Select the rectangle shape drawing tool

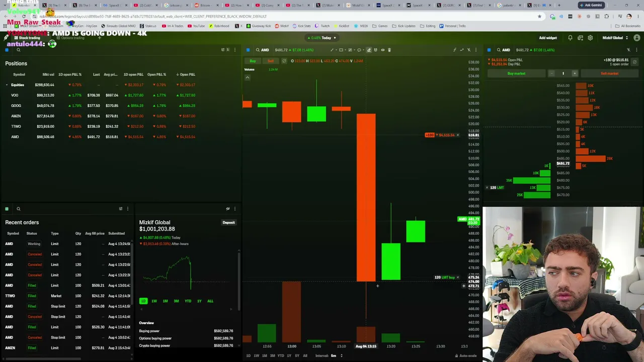point(341,50)
